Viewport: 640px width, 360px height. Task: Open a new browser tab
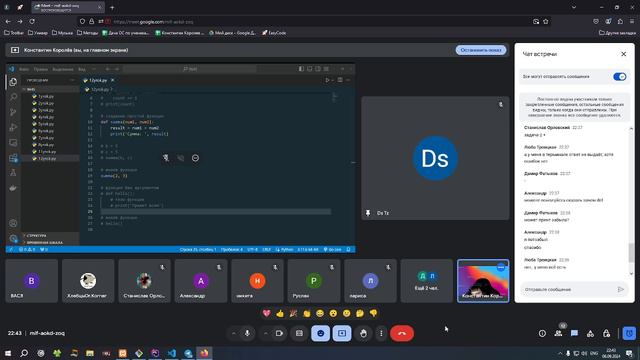112,7
